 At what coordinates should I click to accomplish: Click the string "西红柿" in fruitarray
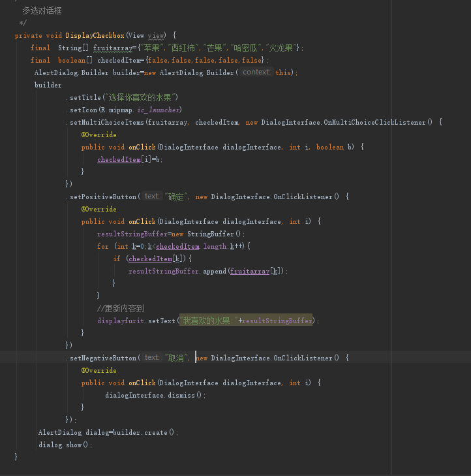point(183,48)
